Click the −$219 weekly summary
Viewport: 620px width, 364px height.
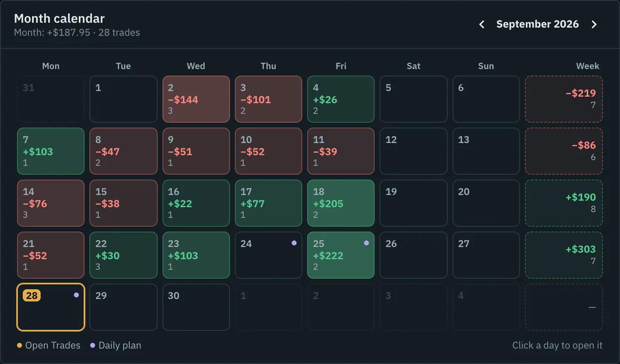pos(564,99)
